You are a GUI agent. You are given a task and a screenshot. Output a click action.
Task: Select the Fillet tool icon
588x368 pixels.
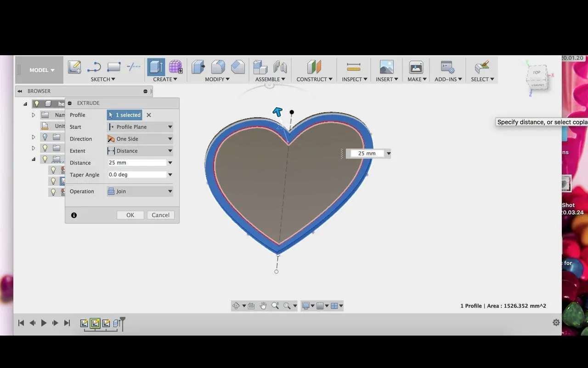218,67
